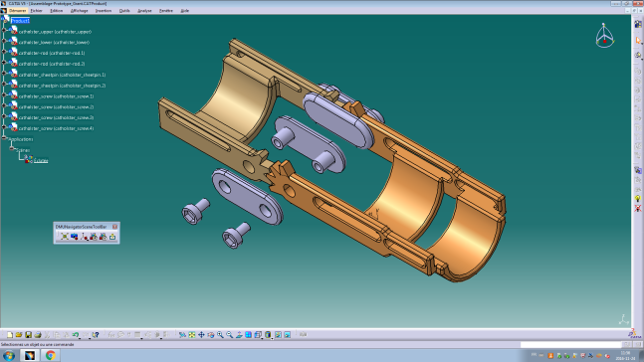Open the quick view dropdown arrow
The height and width of the screenshot is (362, 644).
(x=262, y=337)
